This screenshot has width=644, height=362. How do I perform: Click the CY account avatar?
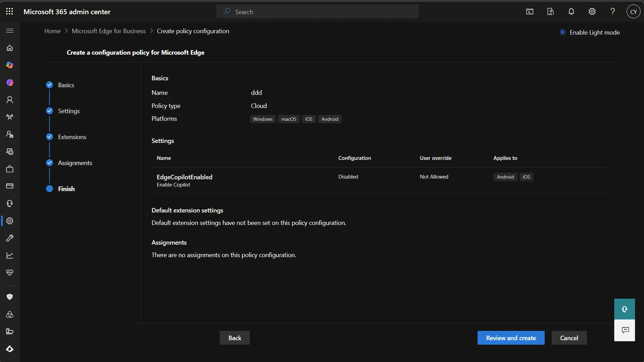(x=633, y=12)
